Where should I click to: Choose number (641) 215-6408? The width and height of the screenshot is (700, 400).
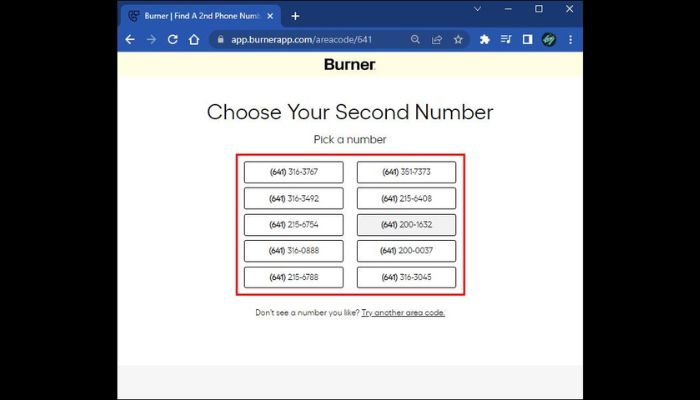pyautogui.click(x=406, y=199)
